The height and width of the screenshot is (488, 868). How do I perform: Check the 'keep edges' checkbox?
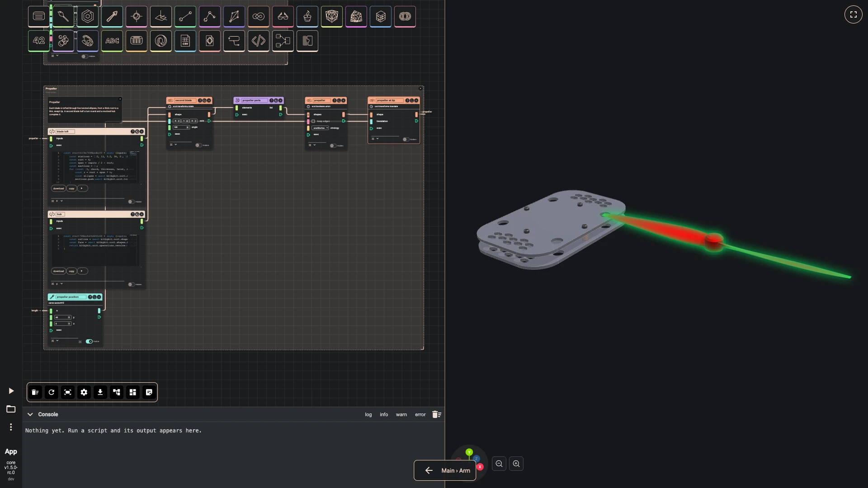coord(313,121)
